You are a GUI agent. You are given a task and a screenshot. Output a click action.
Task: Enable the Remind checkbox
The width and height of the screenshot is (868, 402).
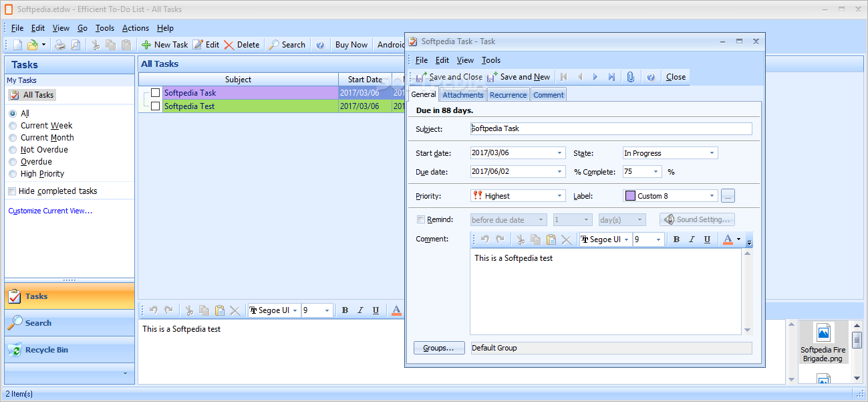click(421, 219)
